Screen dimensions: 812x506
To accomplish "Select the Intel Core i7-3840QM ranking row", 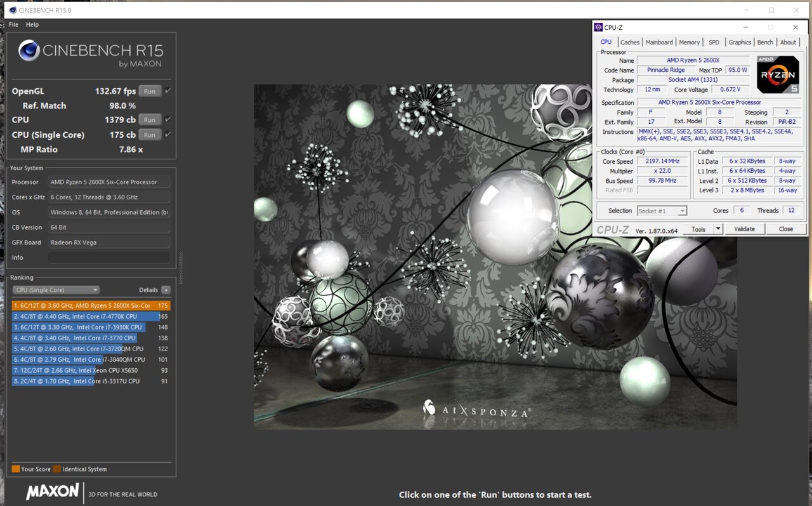I will pyautogui.click(x=91, y=359).
